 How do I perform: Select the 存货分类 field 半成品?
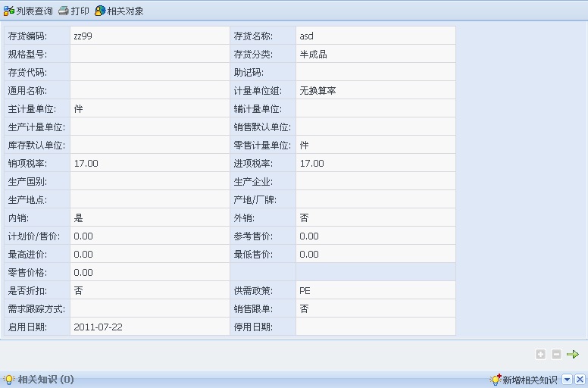[x=313, y=54]
